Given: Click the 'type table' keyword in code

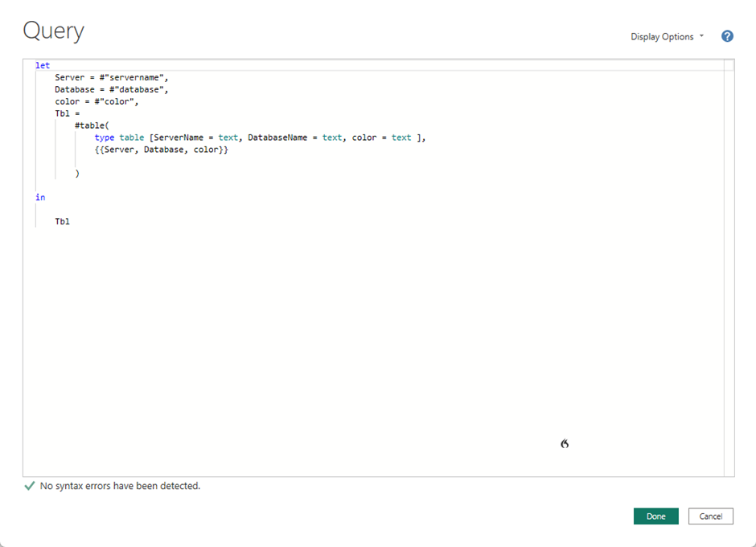Looking at the screenshot, I should 119,138.
